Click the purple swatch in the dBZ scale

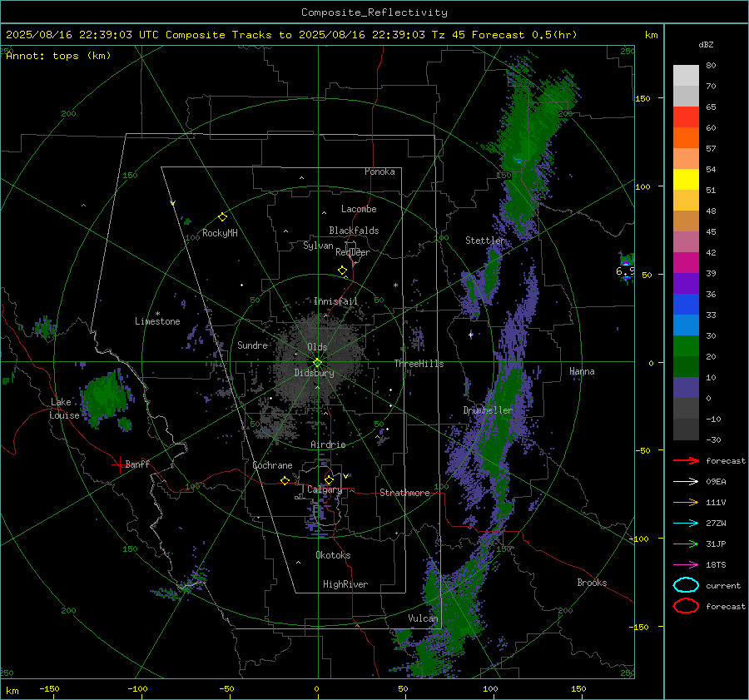(x=686, y=283)
